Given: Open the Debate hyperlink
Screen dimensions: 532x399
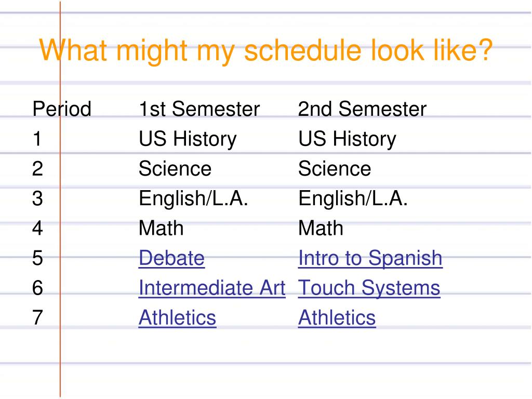Looking at the screenshot, I should tap(171, 258).
